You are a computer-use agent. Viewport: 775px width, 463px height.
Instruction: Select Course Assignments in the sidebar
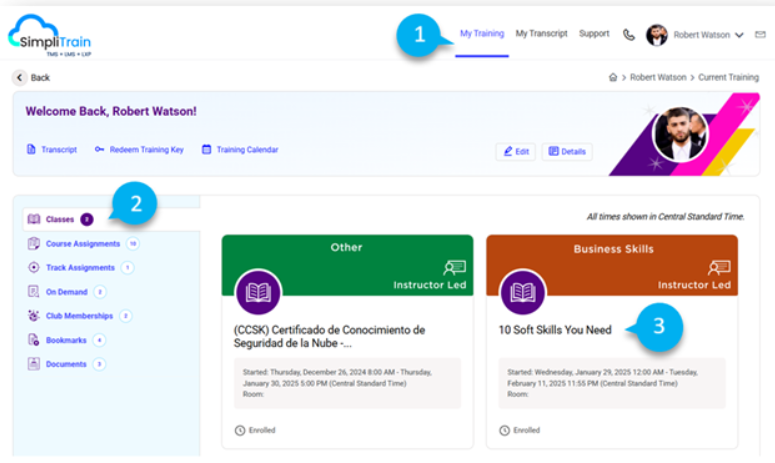click(x=82, y=243)
